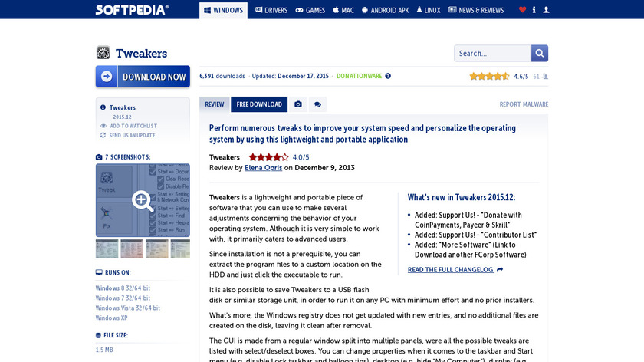The height and width of the screenshot is (362, 644).
Task: Click the user votes icon beside 61
Action: click(x=545, y=77)
